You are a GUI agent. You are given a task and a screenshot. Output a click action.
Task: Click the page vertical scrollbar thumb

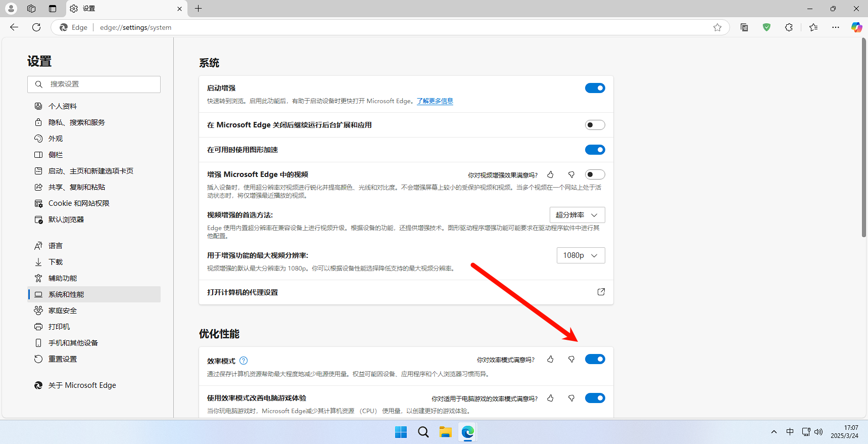864,138
